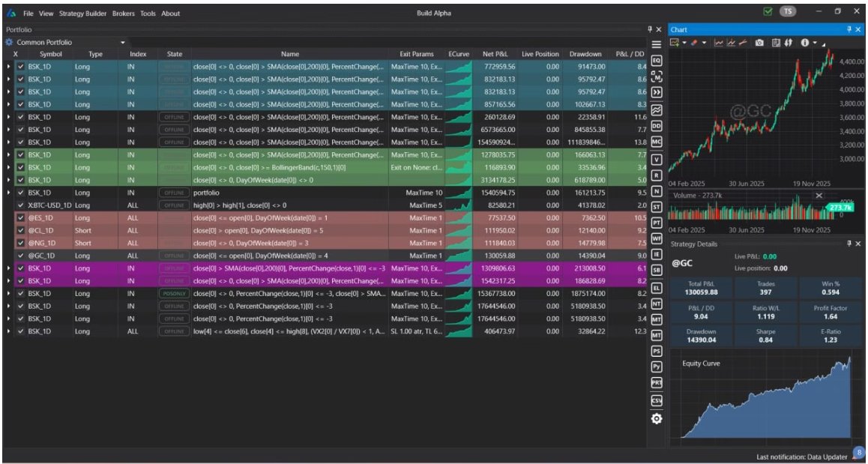Click the double-chevron forward sidebar icon
The image size is (868, 464).
tap(657, 92)
